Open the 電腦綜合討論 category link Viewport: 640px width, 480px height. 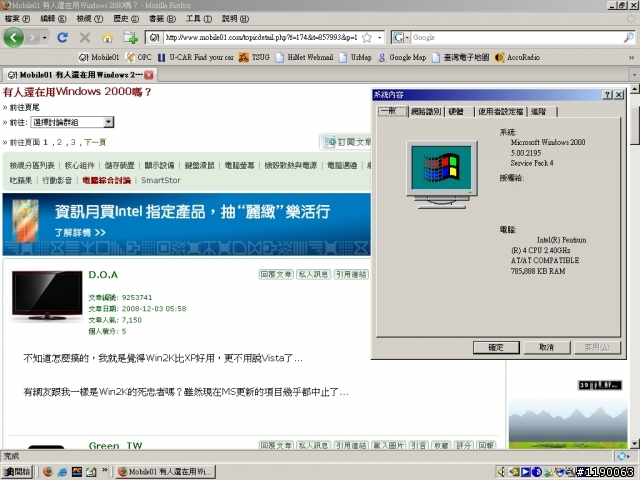(106, 180)
